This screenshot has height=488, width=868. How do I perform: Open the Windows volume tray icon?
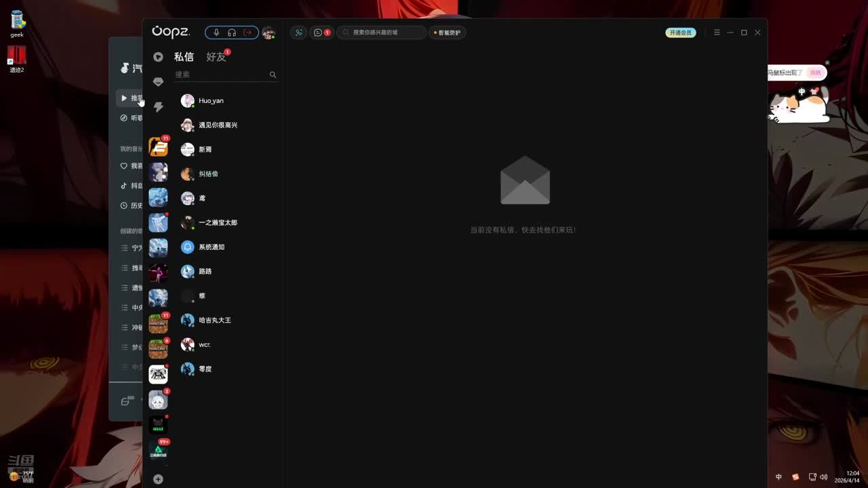coord(823,477)
